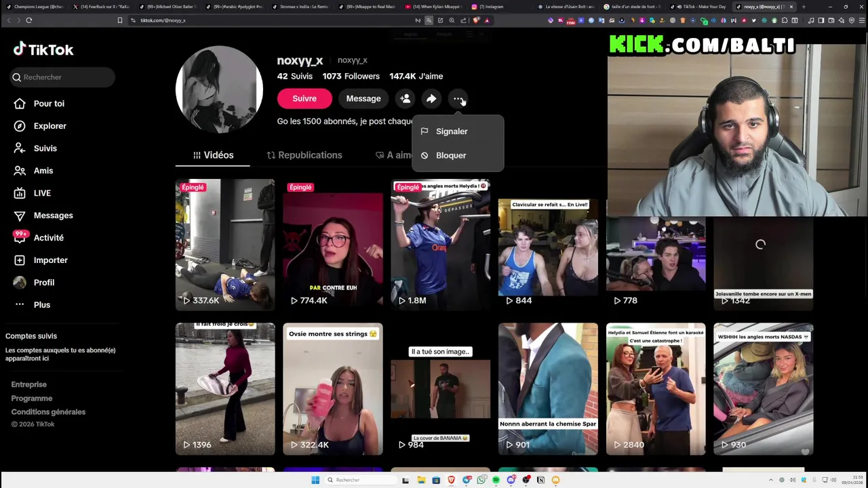Switch to the Vidéos tab
Screen dimensions: 868x488
click(x=212, y=155)
